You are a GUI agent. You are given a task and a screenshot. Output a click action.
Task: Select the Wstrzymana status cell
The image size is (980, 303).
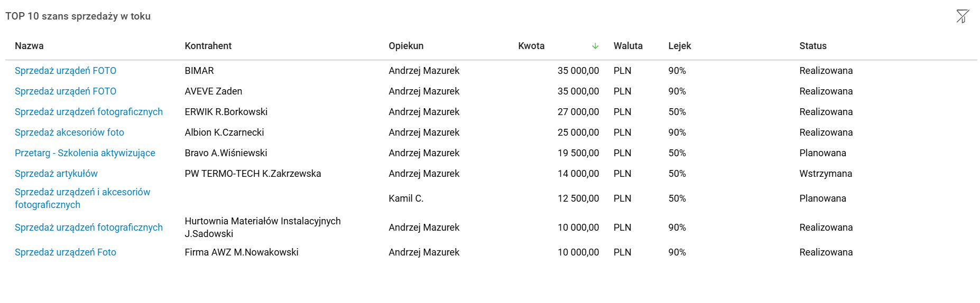(x=826, y=174)
